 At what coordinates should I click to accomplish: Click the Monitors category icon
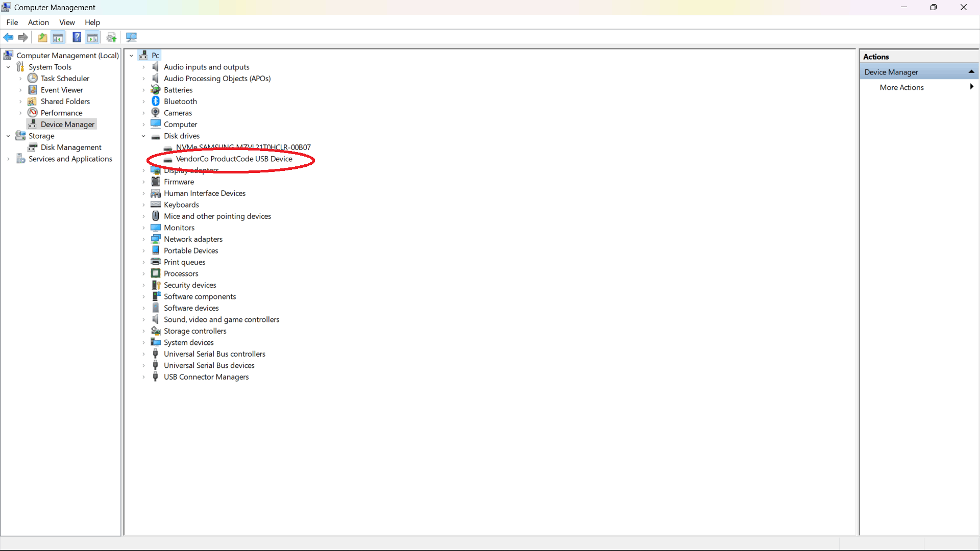pos(156,228)
